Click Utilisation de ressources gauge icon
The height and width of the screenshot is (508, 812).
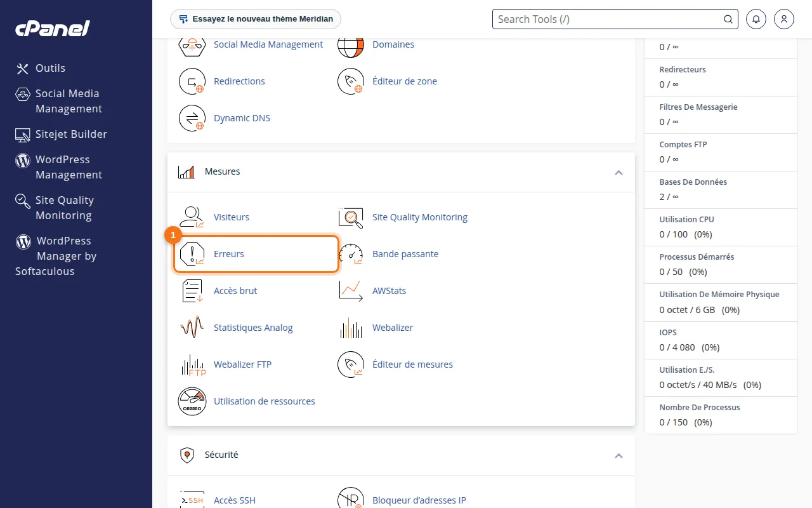[192, 401]
